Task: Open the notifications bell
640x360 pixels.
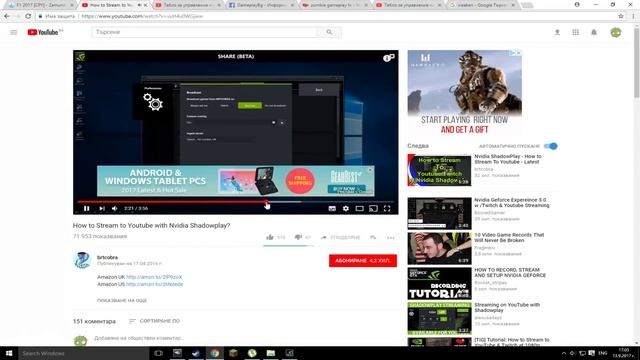Action: pyautogui.click(x=594, y=32)
